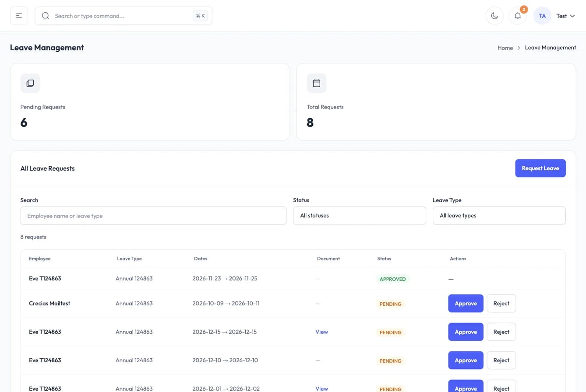The width and height of the screenshot is (586, 392).
Task: Click the table's 'Status' column header
Action: [x=384, y=259]
